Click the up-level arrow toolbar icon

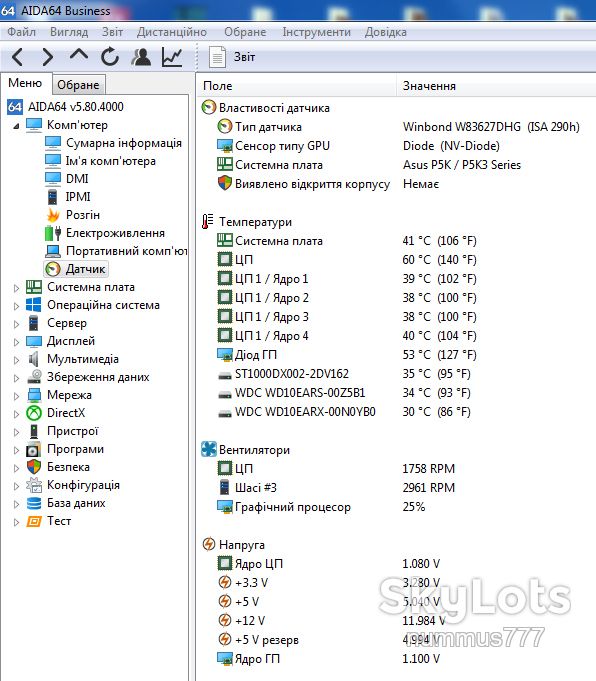(x=79, y=55)
